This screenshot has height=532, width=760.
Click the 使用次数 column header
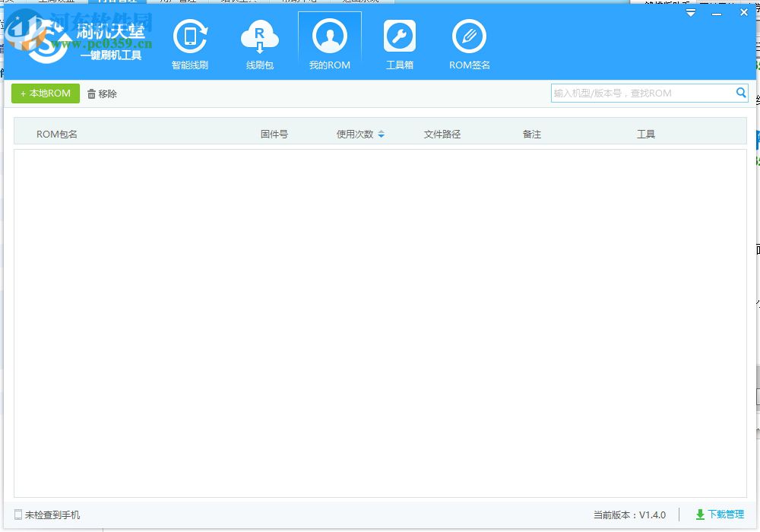tap(355, 135)
